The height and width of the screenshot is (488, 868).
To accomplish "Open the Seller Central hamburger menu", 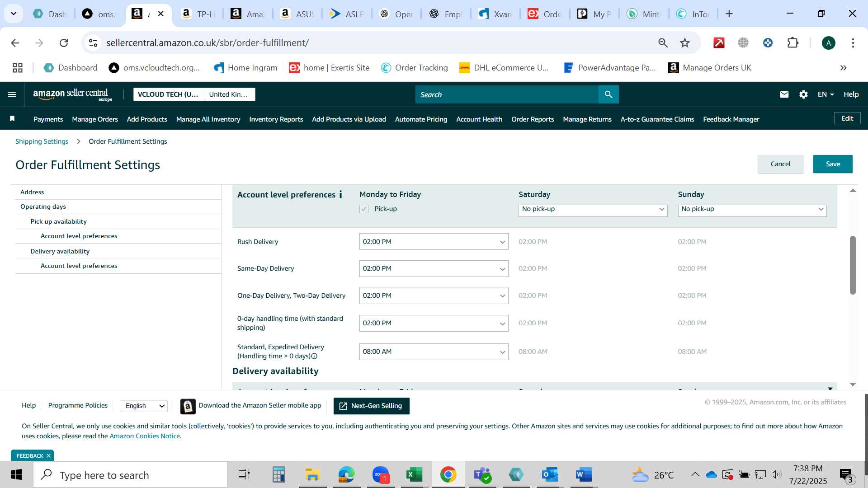I will [12, 94].
